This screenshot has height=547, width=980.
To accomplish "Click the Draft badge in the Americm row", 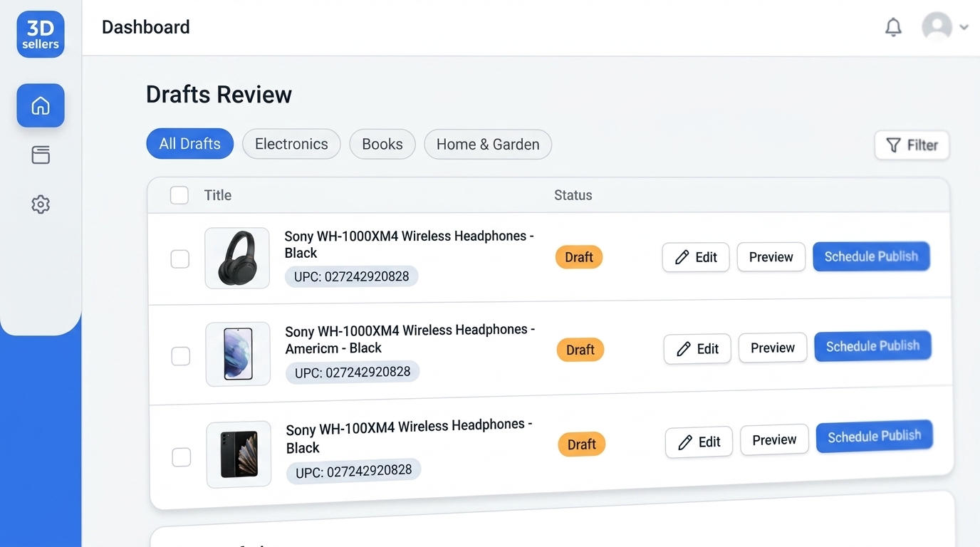I will coord(580,350).
